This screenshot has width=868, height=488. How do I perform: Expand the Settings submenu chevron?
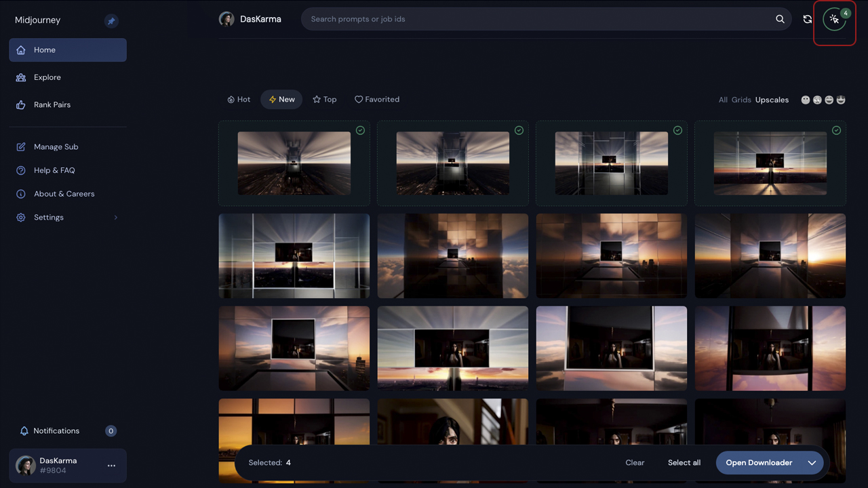pos(115,218)
